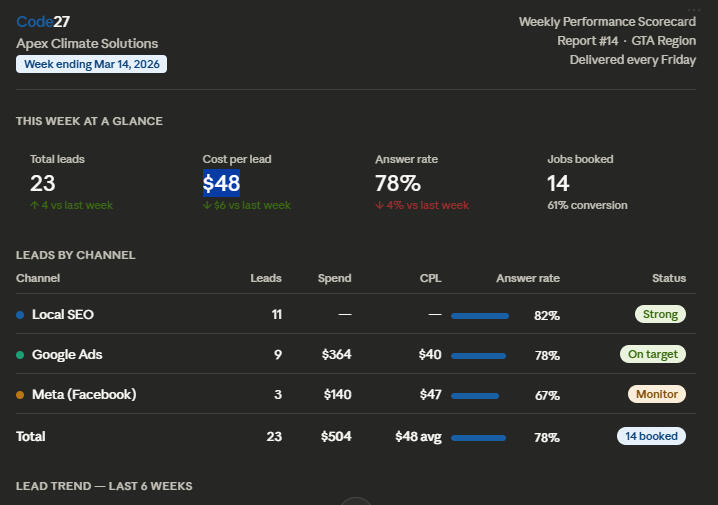This screenshot has width=718, height=505.
Task: Click the Spend column header
Action: tap(334, 278)
